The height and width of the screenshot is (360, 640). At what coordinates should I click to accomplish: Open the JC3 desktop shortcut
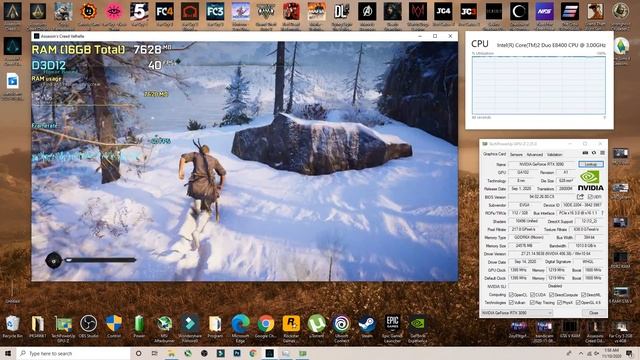[x=468, y=12]
